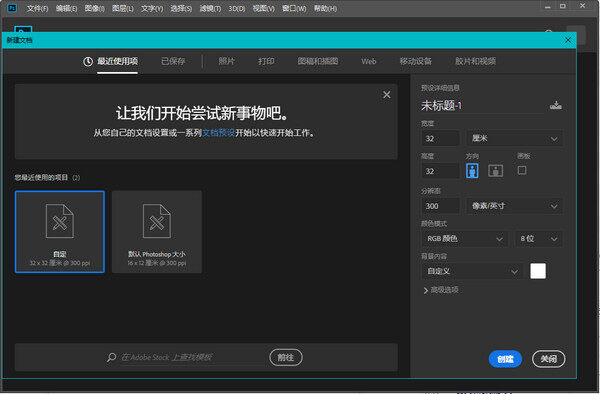Viewport: 600px width, 394px height.
Task: Open the 8 位 bit depth dropdown
Action: tap(539, 239)
